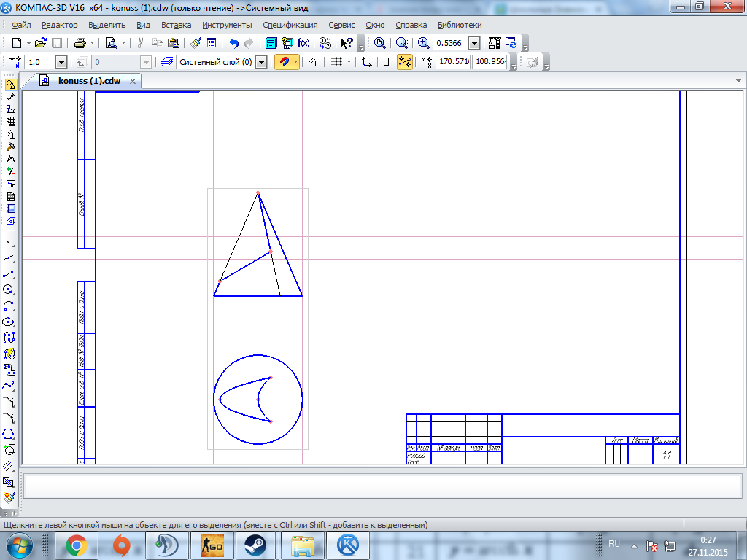The height and width of the screenshot is (560, 747).
Task: Click the Print icon in toolbar
Action: pos(80,43)
